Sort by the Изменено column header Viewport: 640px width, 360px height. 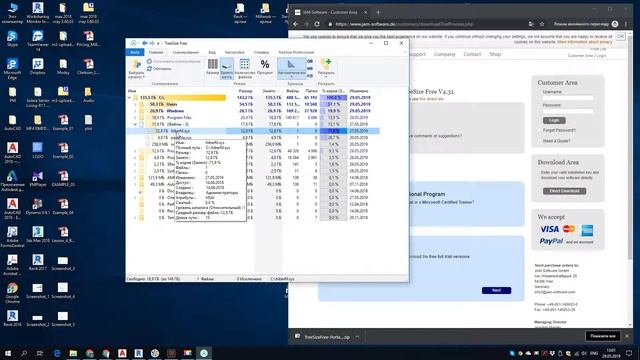click(x=359, y=91)
